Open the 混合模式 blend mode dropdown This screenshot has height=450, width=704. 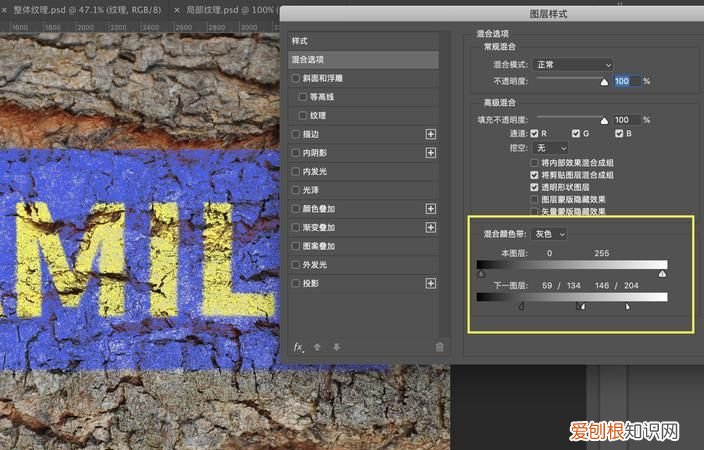click(x=573, y=65)
